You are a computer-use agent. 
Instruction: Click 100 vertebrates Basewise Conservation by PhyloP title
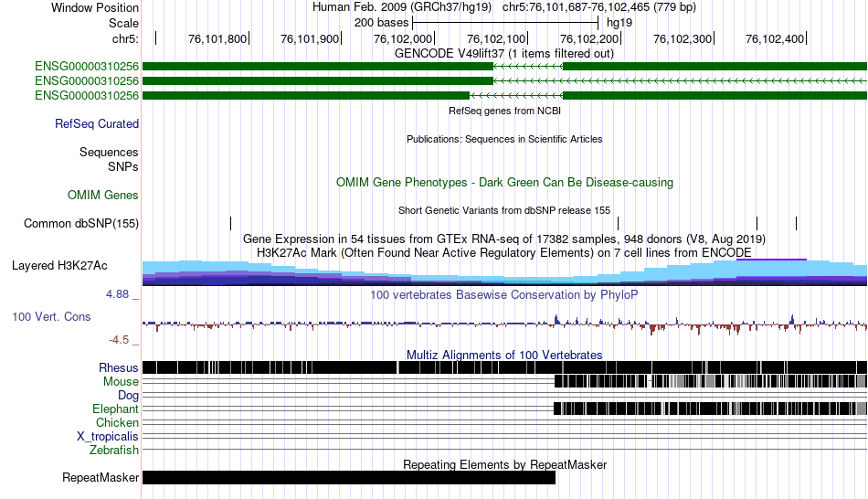(x=504, y=294)
